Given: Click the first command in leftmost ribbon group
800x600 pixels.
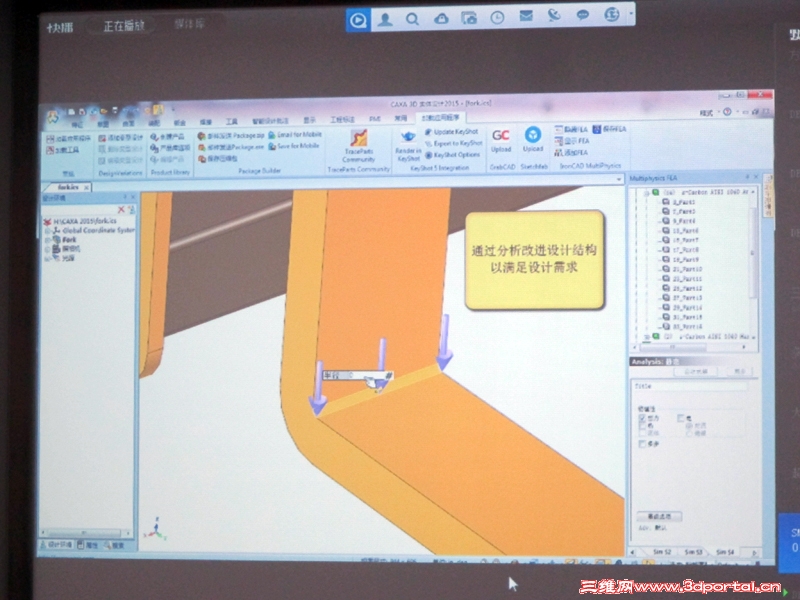Looking at the screenshot, I should (68, 139).
